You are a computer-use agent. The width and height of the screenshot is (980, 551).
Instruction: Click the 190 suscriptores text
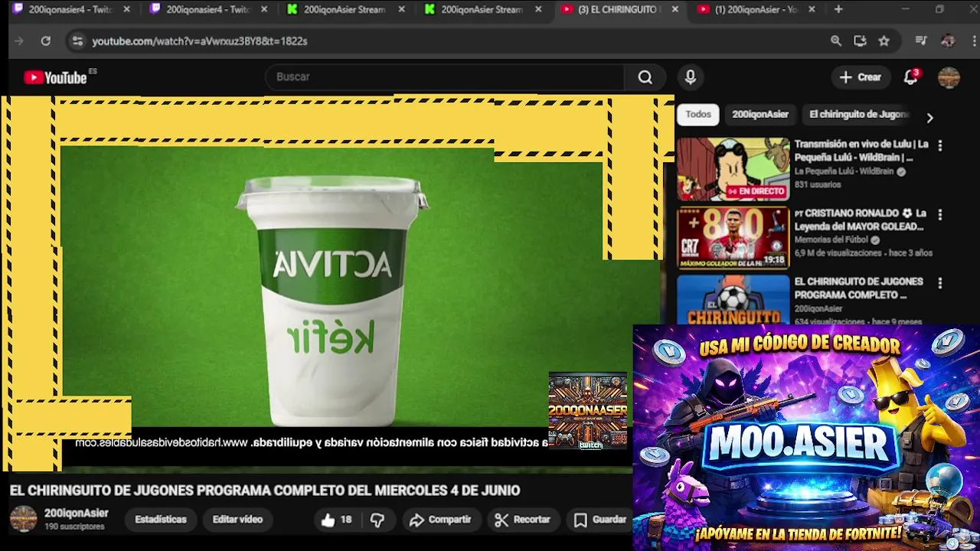tap(74, 527)
